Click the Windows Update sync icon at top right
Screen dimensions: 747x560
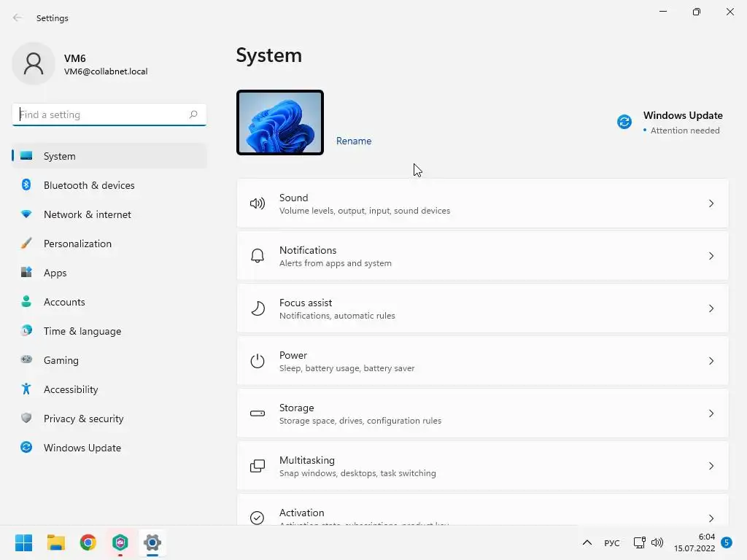pyautogui.click(x=624, y=122)
